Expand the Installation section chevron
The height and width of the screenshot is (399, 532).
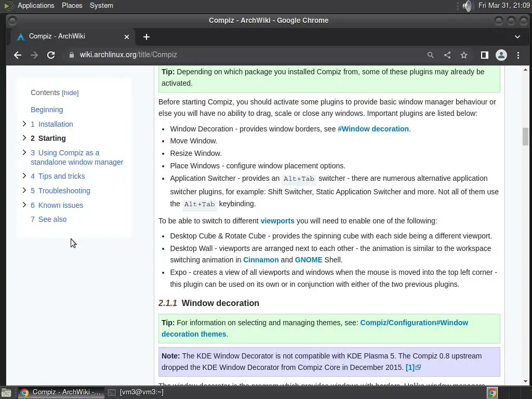pyautogui.click(x=24, y=124)
